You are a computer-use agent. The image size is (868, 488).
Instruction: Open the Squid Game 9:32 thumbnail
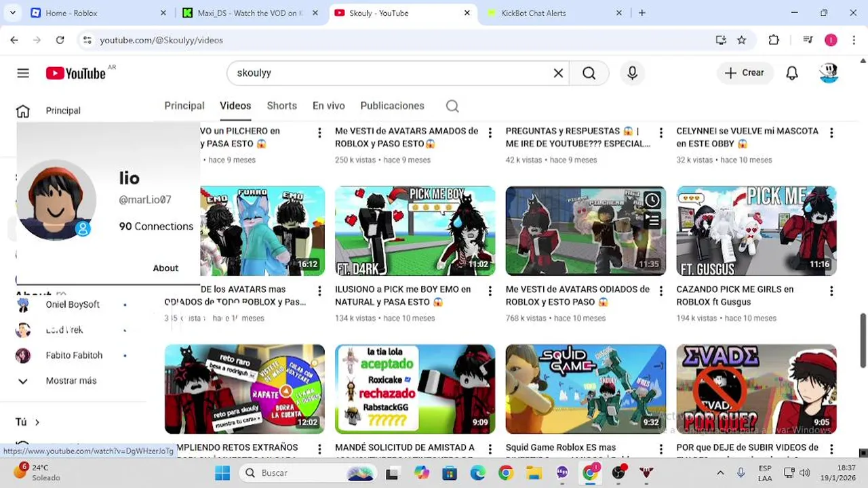(x=586, y=389)
